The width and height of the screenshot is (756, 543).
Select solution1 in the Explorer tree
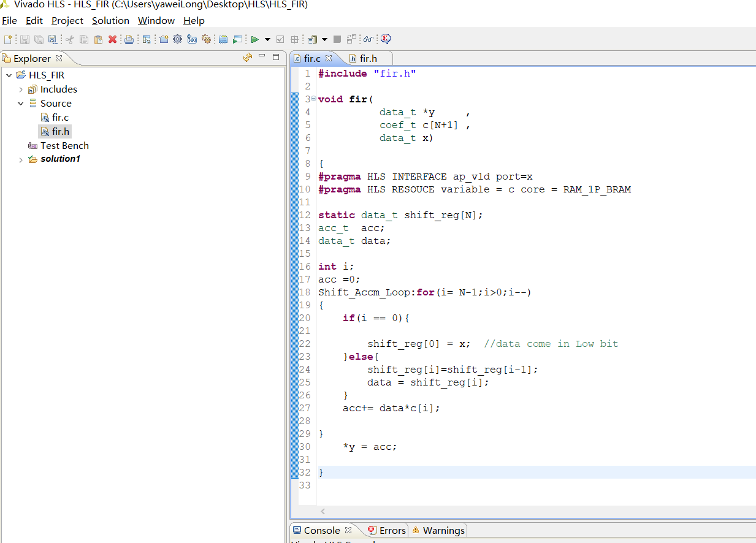60,159
